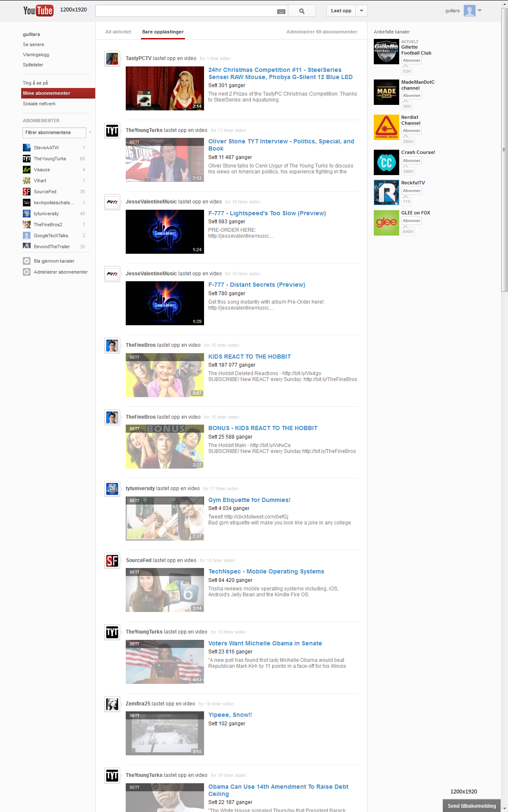Open BevondTheTrailer subscription row
The image size is (508, 812).
(x=55, y=247)
